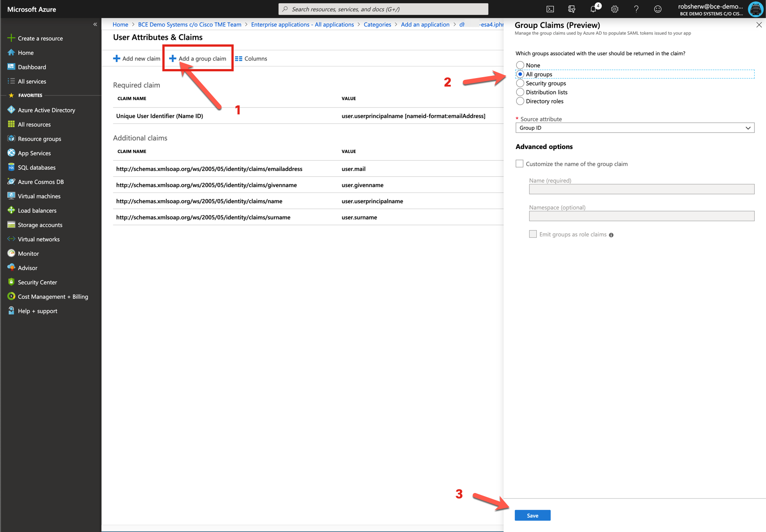Open the portal settings gear
Viewport: 766px width, 532px height.
pyautogui.click(x=615, y=9)
